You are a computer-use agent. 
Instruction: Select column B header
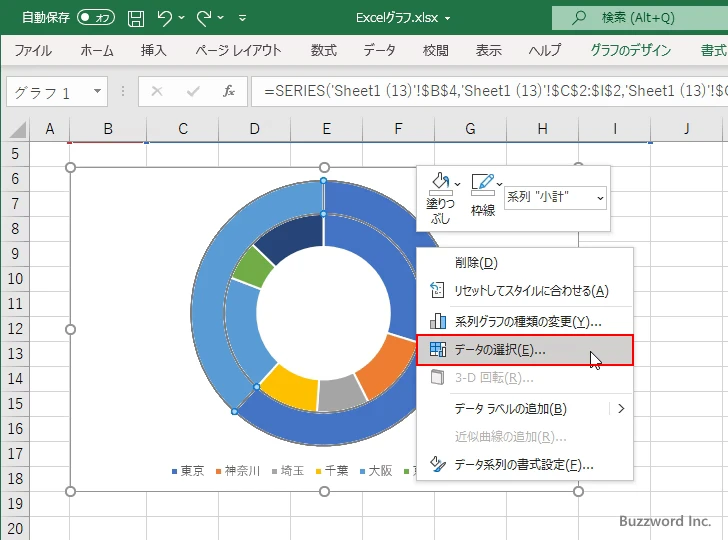click(108, 129)
